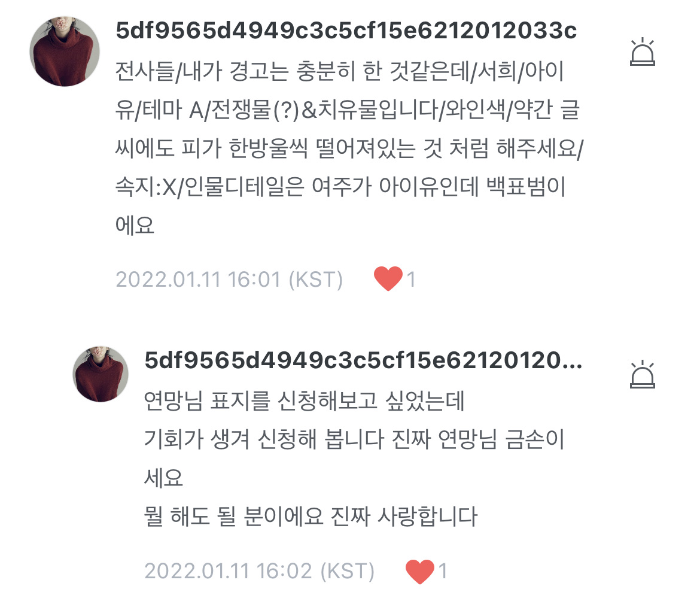Like the reply posted at 16:02
Image resolution: width=700 pixels, height=604 pixels.
point(419,572)
